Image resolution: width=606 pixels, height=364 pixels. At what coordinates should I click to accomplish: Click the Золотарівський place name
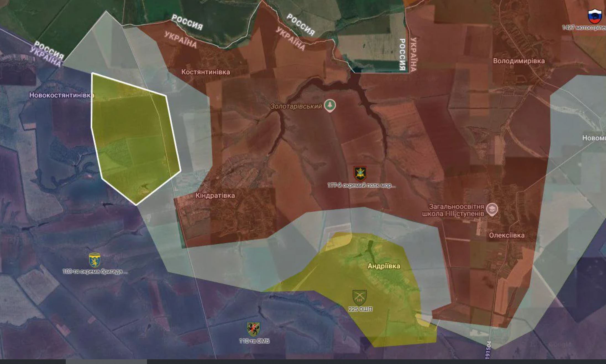tap(296, 106)
